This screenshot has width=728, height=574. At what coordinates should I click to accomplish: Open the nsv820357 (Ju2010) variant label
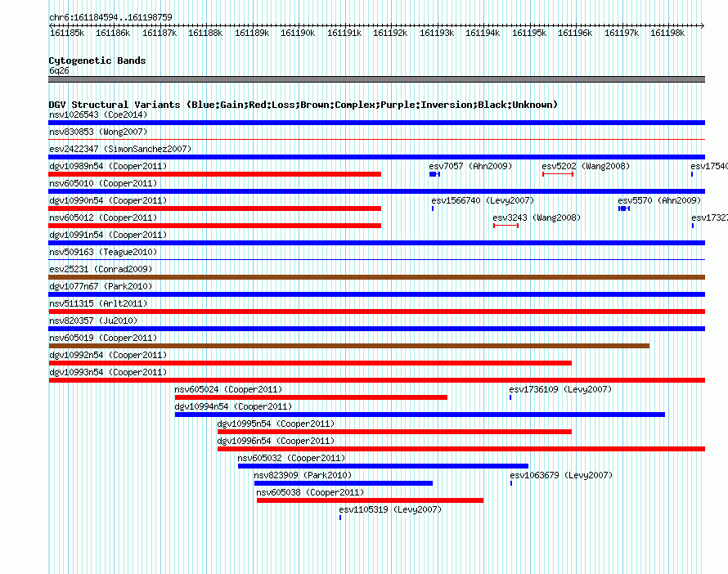click(x=93, y=321)
